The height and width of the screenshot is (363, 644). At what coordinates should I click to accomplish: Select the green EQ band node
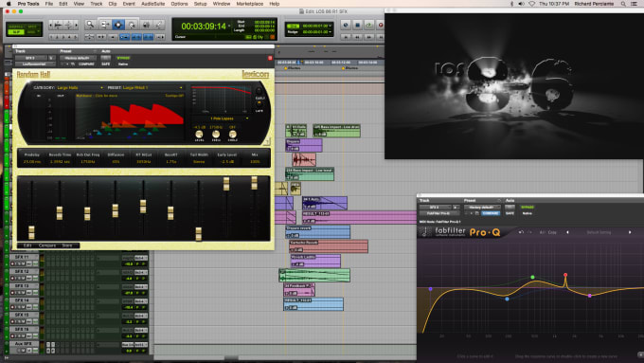click(532, 277)
